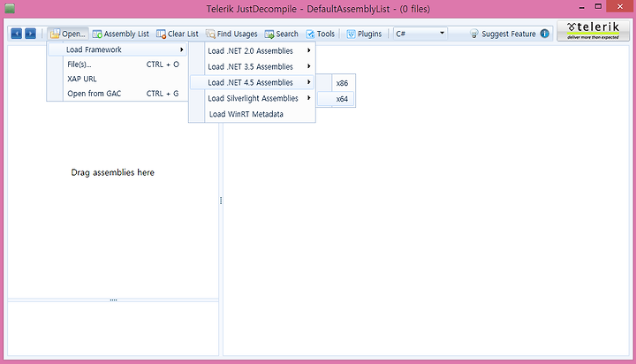
Task: Click the Plugins button label
Action: click(369, 34)
